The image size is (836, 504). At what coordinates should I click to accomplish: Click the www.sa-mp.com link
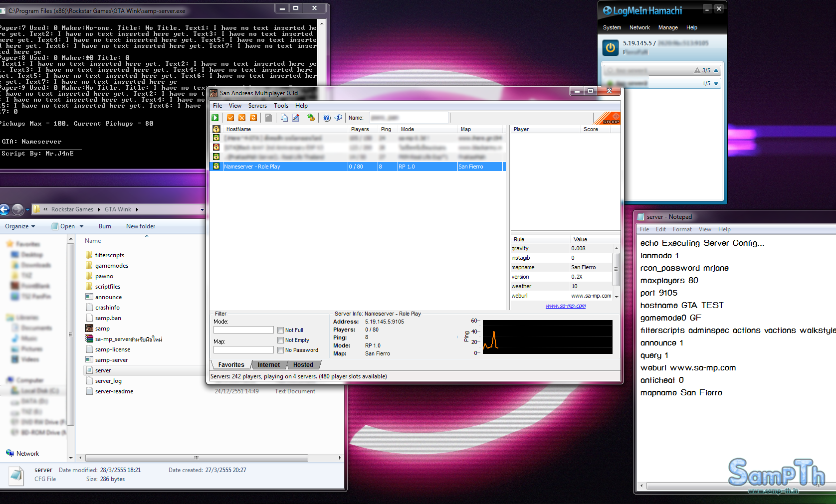(566, 306)
